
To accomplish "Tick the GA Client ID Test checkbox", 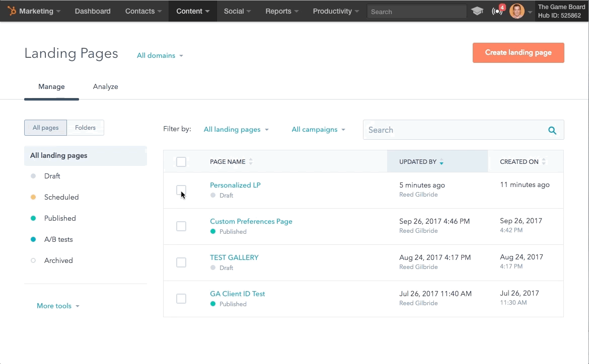I will [181, 299].
